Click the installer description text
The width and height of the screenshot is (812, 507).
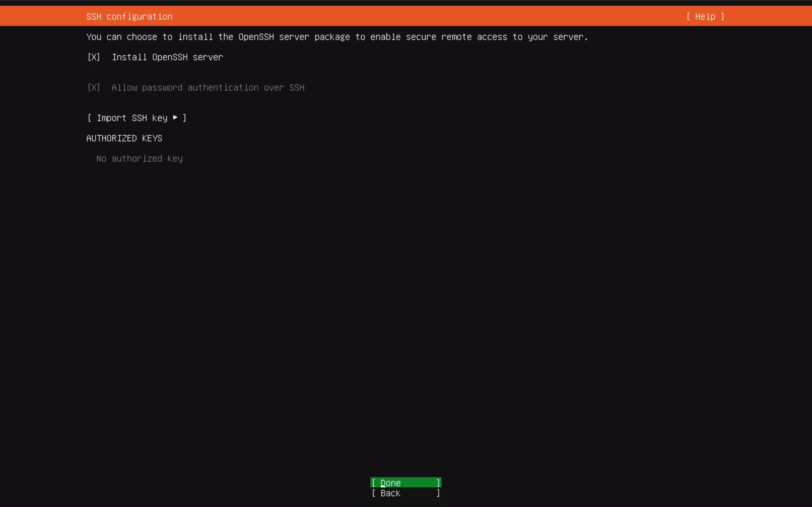coord(337,37)
